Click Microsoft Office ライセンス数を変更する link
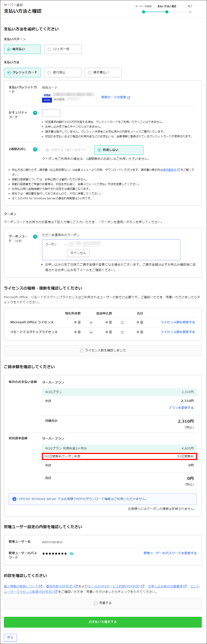 [177, 322]
